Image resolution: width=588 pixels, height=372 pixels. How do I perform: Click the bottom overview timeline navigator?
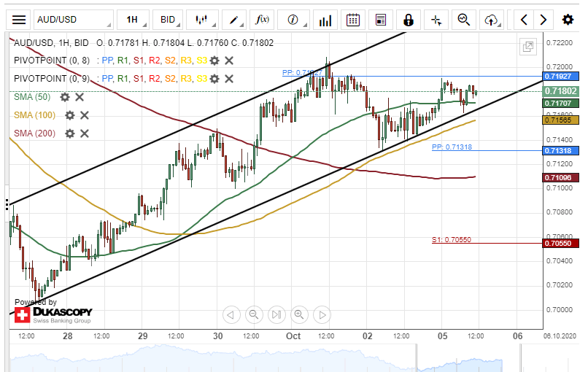292,357
